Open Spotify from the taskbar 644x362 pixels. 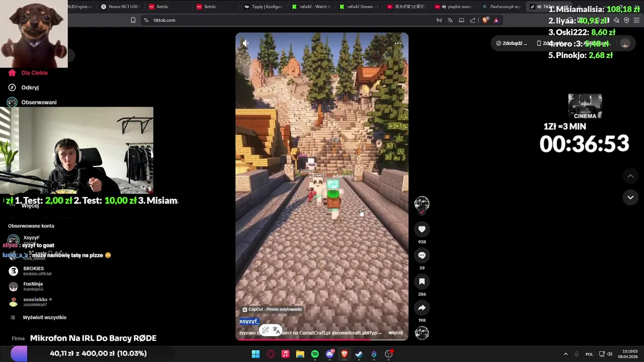click(x=315, y=354)
